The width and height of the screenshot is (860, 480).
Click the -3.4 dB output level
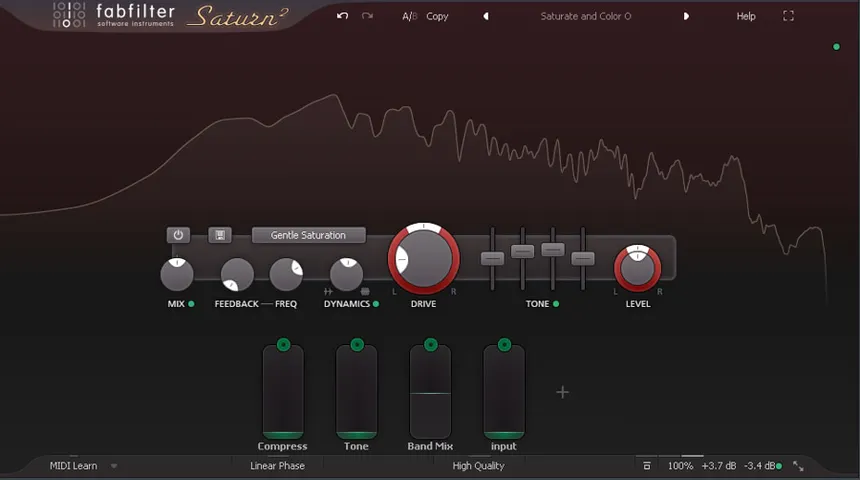pyautogui.click(x=759, y=466)
